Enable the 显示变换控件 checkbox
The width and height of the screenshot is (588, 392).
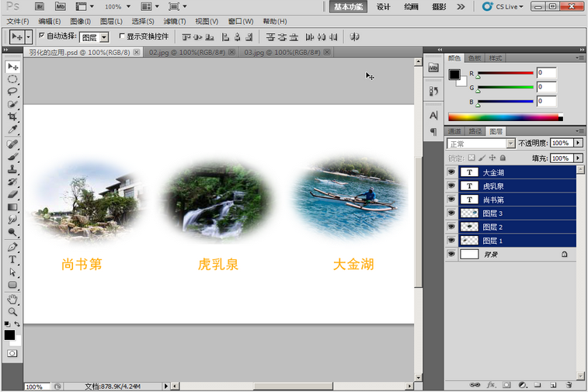[121, 36]
